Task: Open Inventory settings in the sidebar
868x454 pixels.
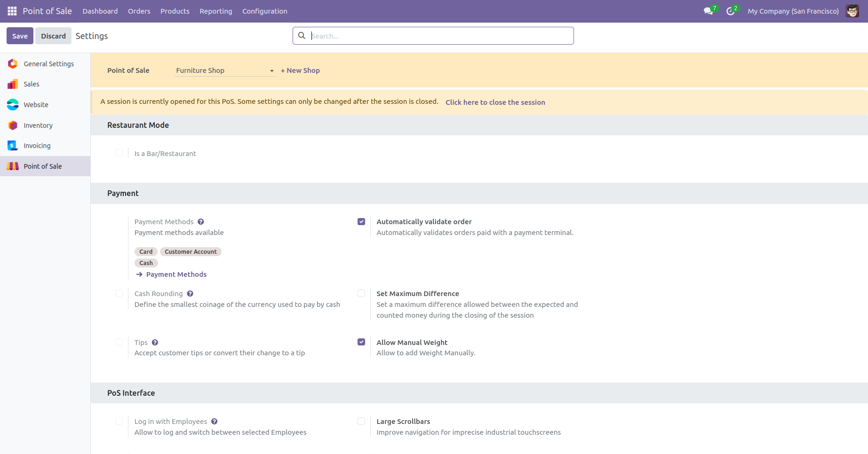Action: click(38, 125)
